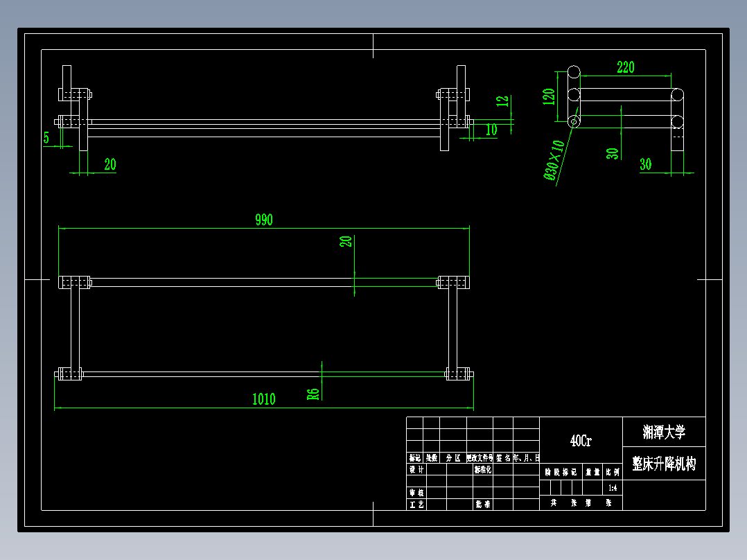Click the 工艺 cell in title block
Image resolution: width=747 pixels, height=560 pixels.
point(415,504)
